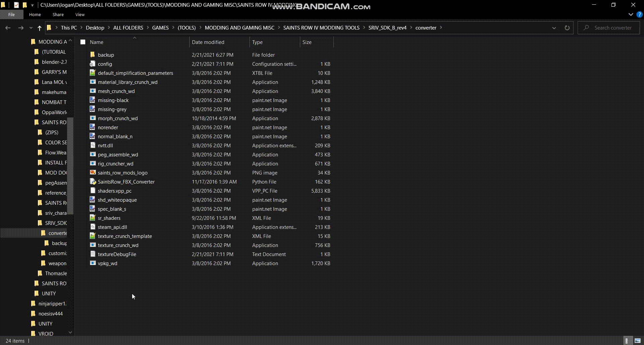
Task: Select VROID folder in navigation tree
Action: (x=46, y=334)
